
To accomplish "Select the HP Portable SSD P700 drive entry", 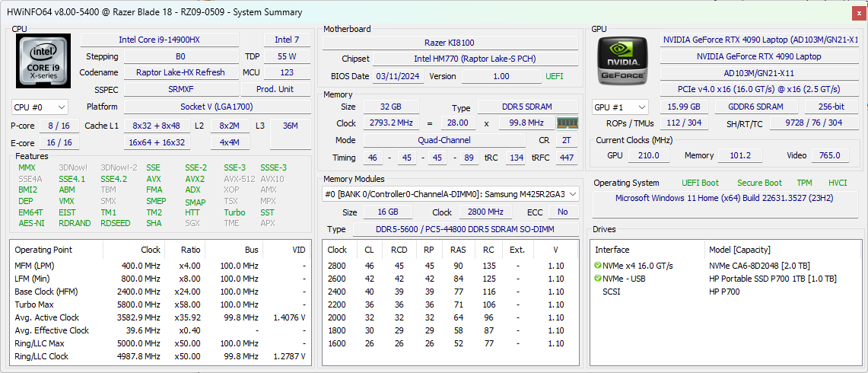I will tap(761, 279).
